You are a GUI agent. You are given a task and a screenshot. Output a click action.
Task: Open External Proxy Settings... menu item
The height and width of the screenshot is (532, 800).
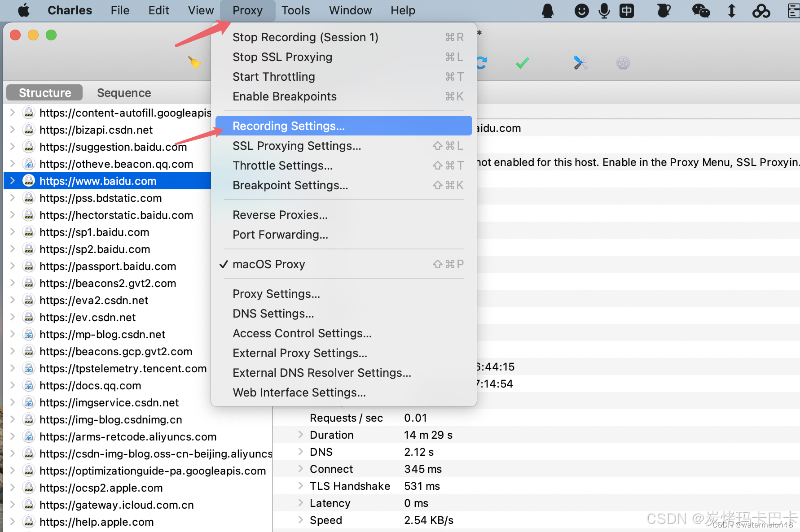tap(343, 353)
